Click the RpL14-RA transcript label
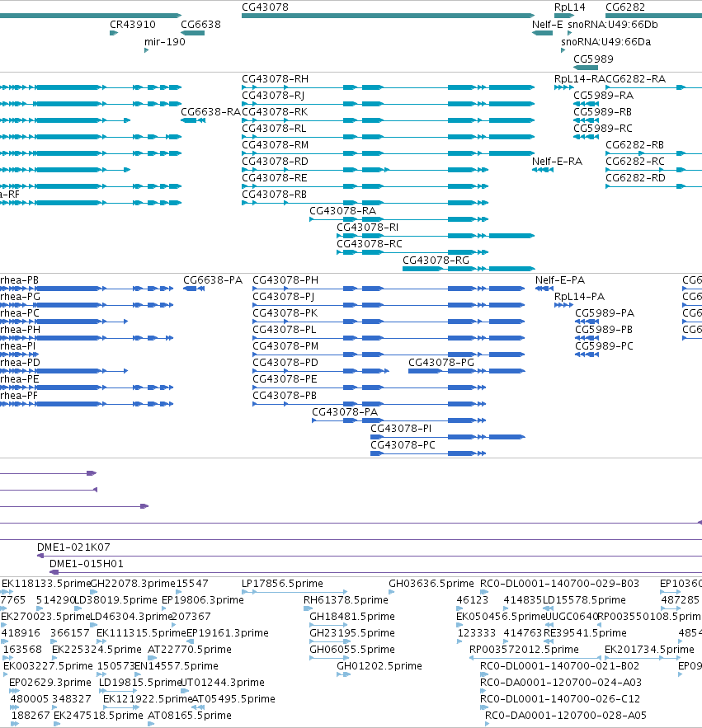Viewport: 702px width, 728px height. point(579,78)
